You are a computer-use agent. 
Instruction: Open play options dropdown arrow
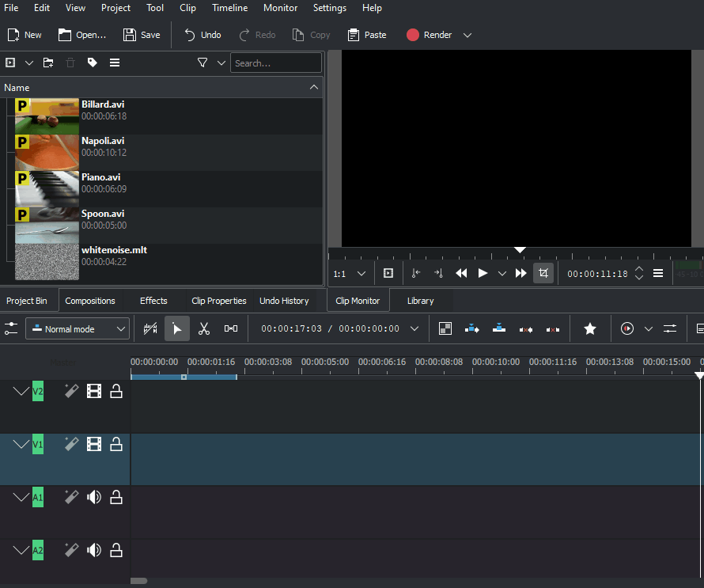(502, 274)
